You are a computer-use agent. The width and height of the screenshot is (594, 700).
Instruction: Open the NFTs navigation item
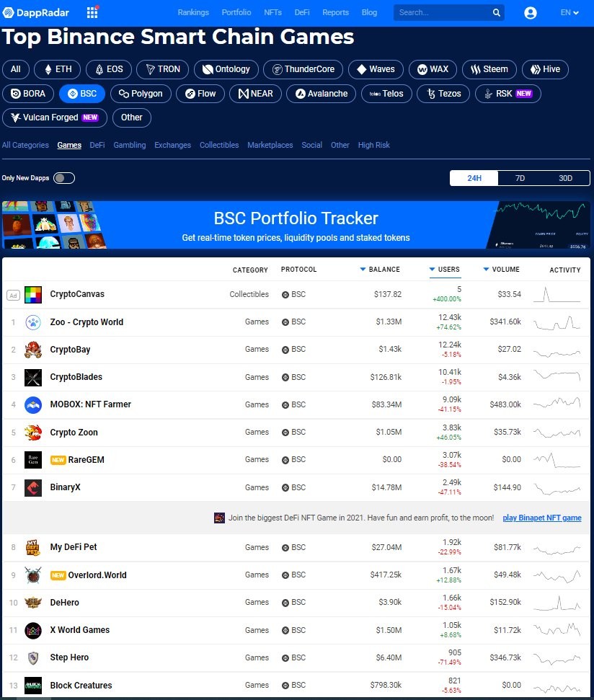[x=272, y=12]
